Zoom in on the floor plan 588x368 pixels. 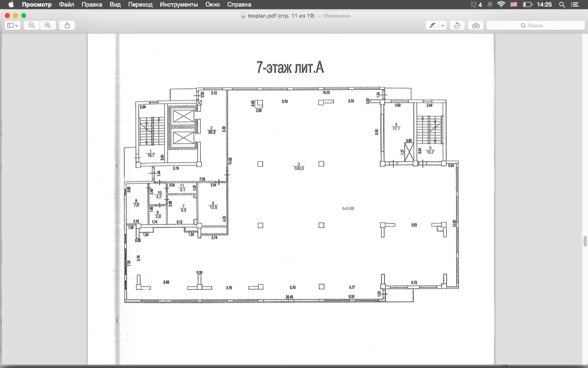48,25
